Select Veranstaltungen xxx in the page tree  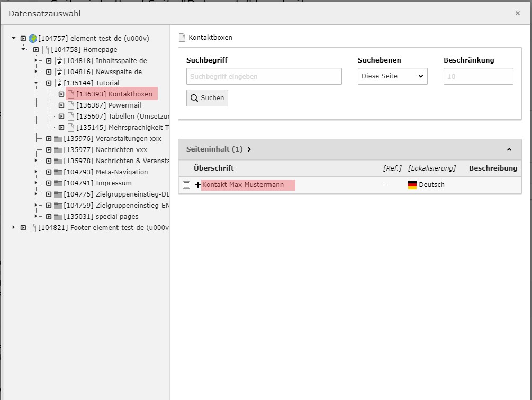128,139
